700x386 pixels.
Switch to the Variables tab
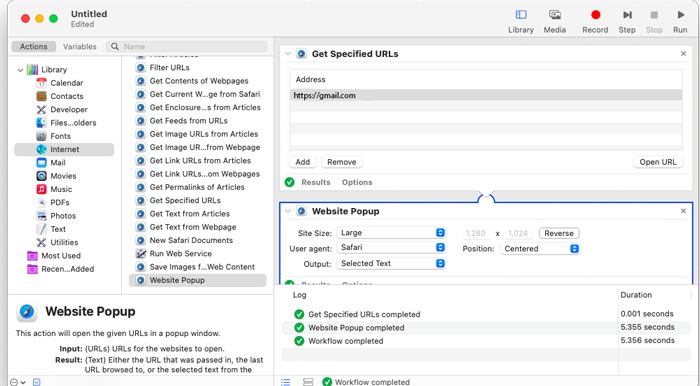coord(79,46)
